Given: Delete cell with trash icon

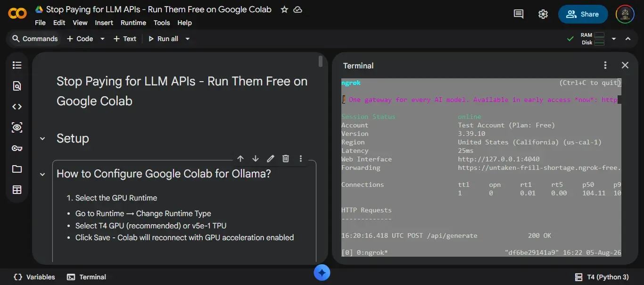Looking at the screenshot, I should pyautogui.click(x=286, y=159).
